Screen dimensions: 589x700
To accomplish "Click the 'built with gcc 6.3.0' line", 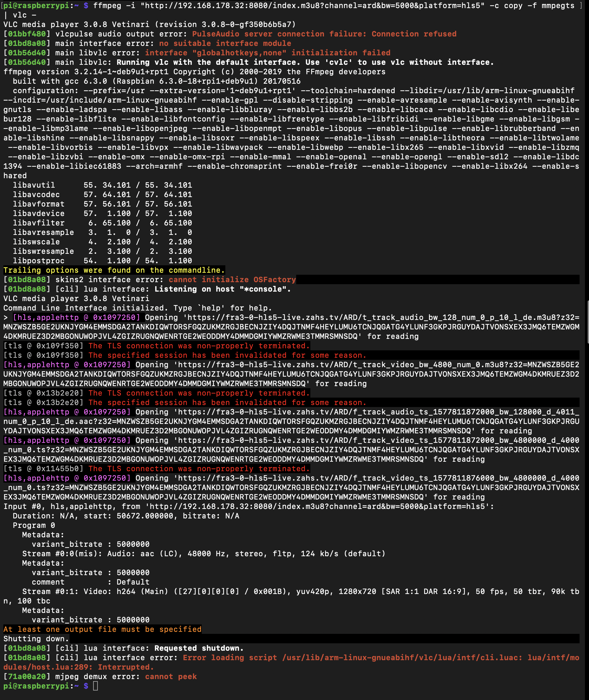I will (157, 81).
